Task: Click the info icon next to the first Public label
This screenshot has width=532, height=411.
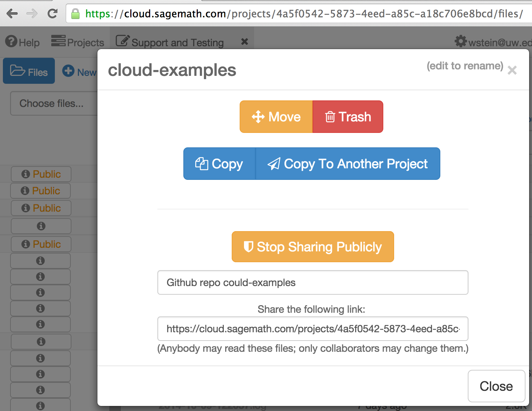Action: click(26, 174)
